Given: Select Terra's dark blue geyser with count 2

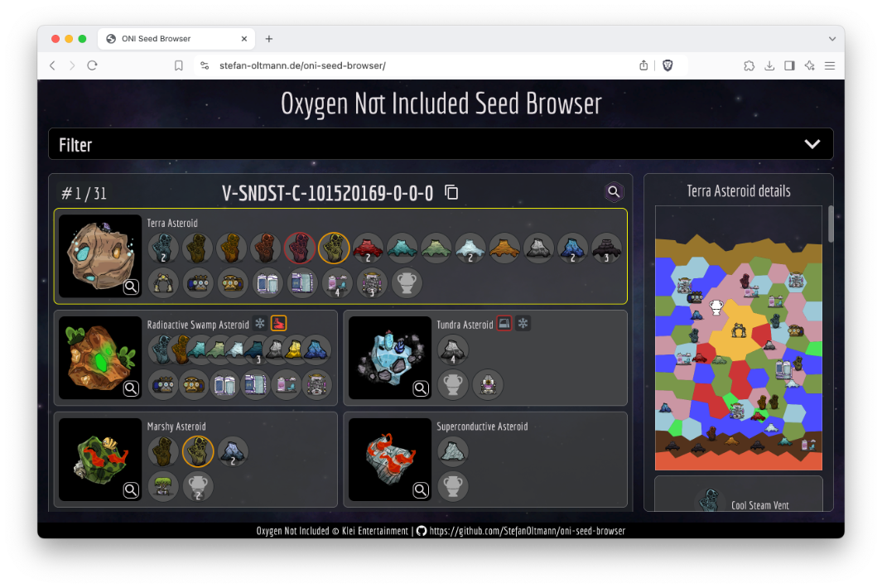Looking at the screenshot, I should point(572,248).
